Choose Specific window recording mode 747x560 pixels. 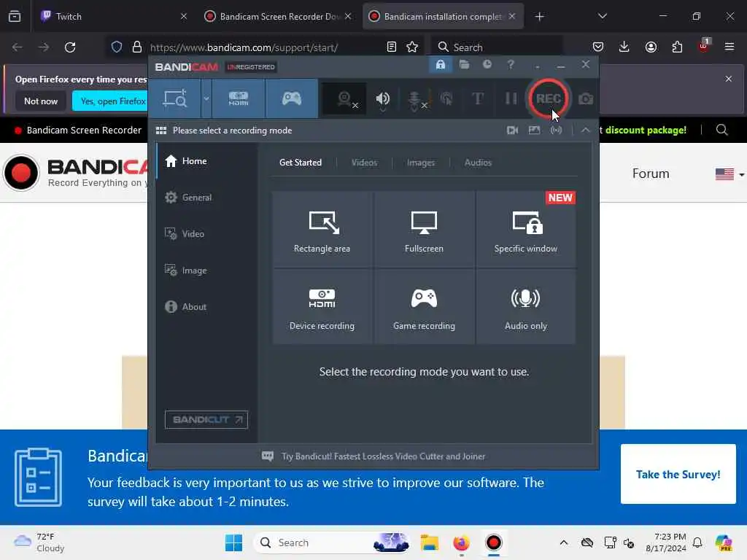coord(525,229)
